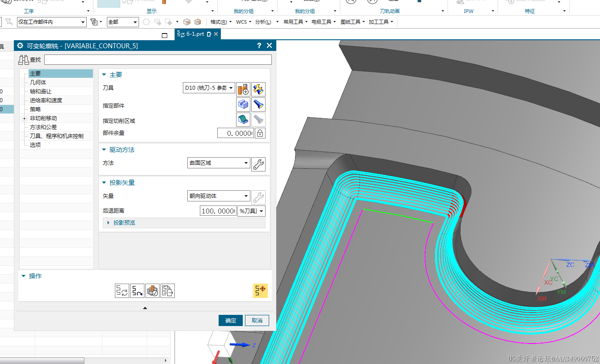The height and width of the screenshot is (364, 600).
Task: Open the %刀具 units dropdown
Action: point(251,211)
